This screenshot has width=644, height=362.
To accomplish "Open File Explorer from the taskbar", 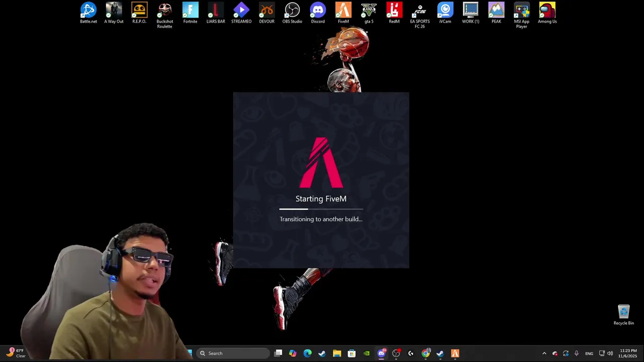I will 337,353.
